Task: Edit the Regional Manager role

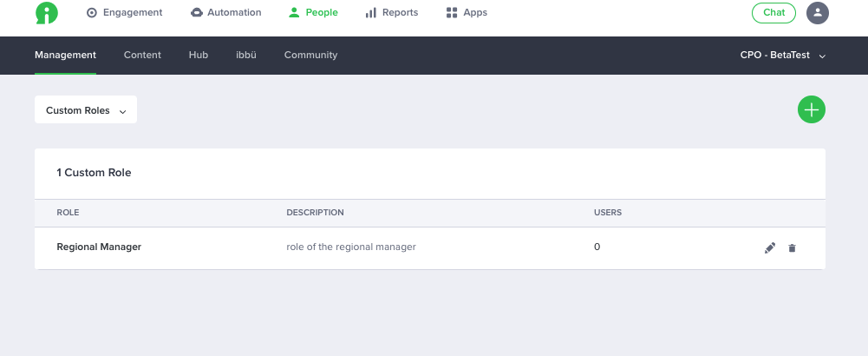Action: (x=770, y=247)
